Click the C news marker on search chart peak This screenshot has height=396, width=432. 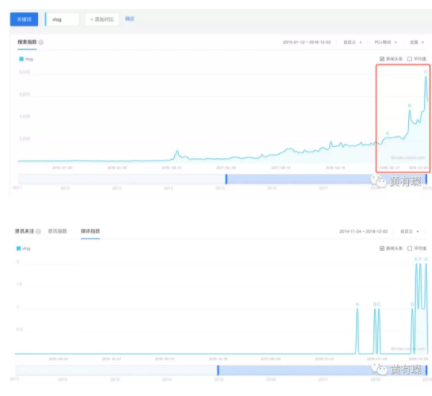[425, 72]
